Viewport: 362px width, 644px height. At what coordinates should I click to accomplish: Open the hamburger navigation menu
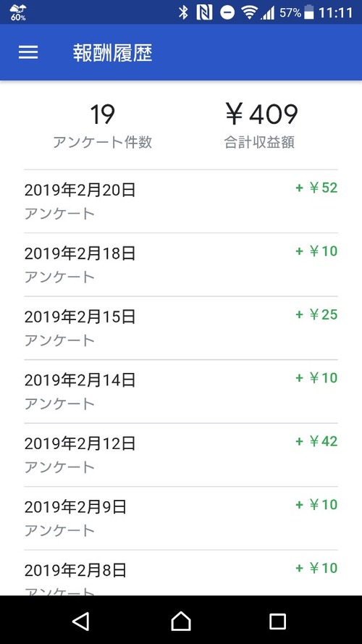[x=28, y=52]
